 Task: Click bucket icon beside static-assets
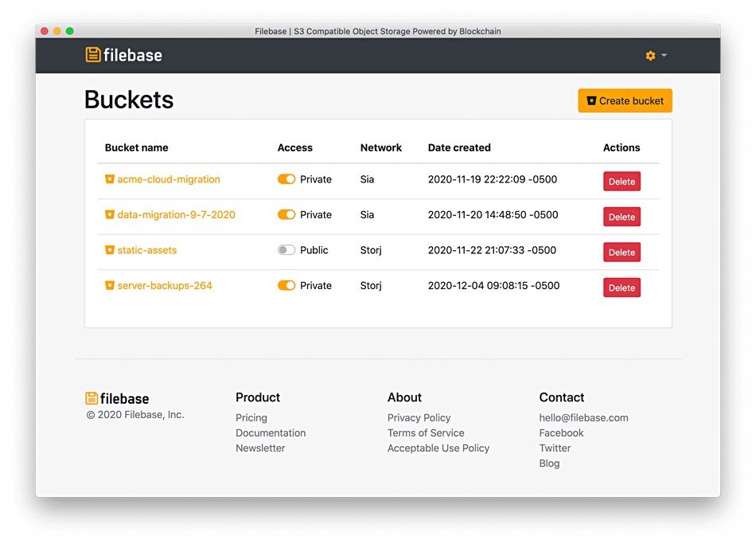pyautogui.click(x=110, y=250)
